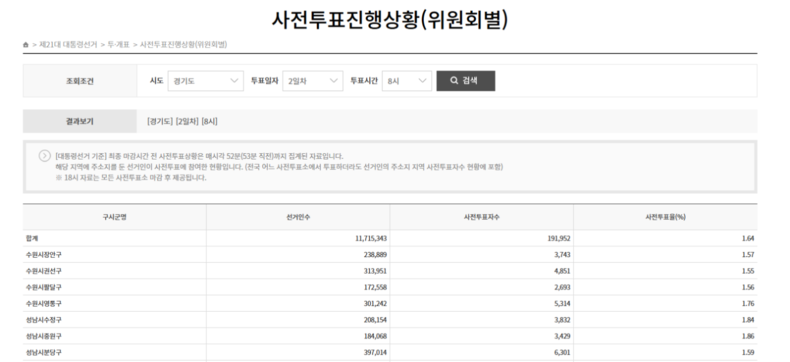This screenshot has width=790, height=362.
Task: Select the 성남시중원구 row label
Action: coord(44,336)
